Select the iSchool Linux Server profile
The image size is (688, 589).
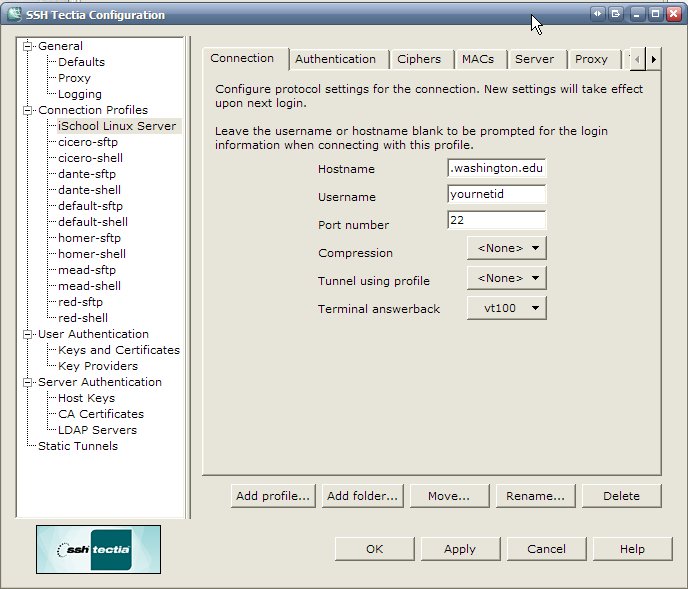coord(117,126)
